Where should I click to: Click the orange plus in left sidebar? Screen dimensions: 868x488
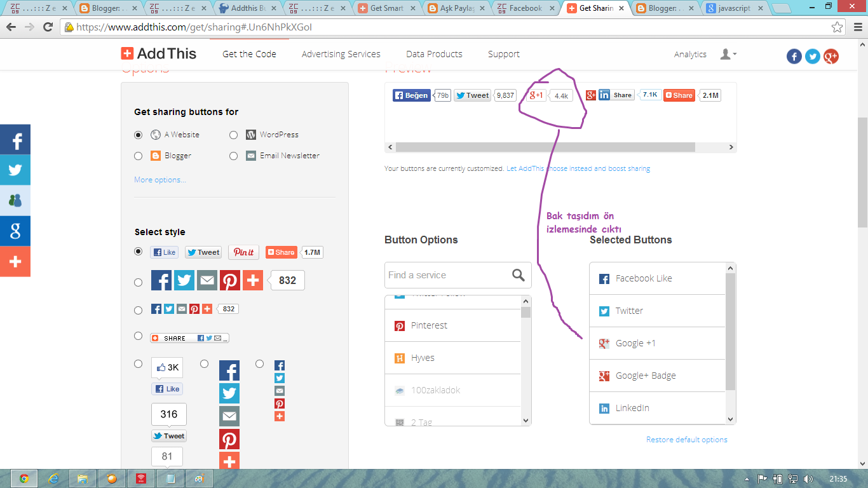click(15, 261)
